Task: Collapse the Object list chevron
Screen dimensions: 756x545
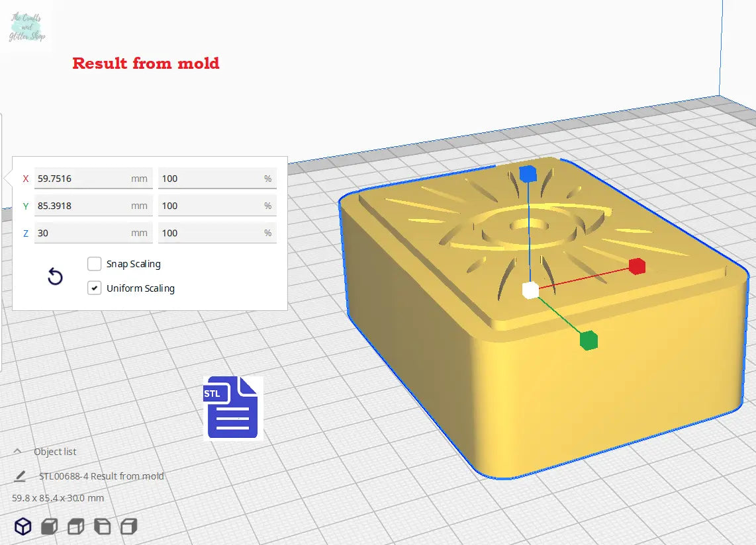Action: pos(18,452)
